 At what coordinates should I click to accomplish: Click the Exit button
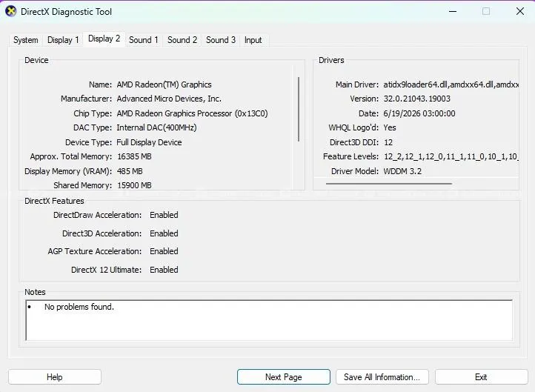pos(481,377)
